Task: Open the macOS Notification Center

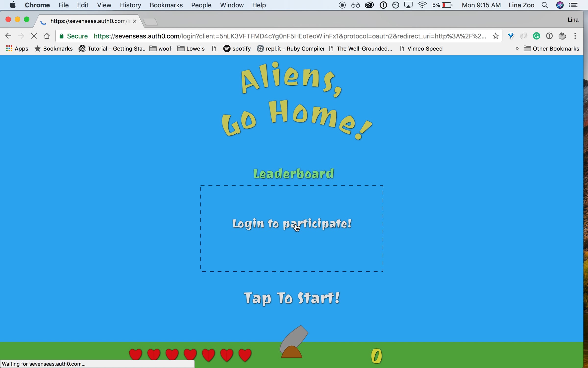Action: 573,5
